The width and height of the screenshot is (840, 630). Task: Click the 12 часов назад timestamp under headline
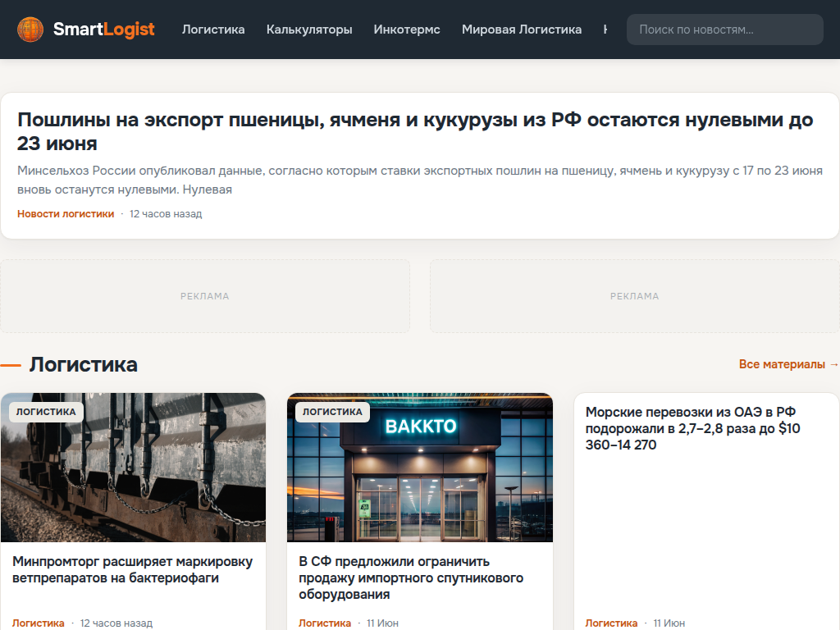point(166,214)
